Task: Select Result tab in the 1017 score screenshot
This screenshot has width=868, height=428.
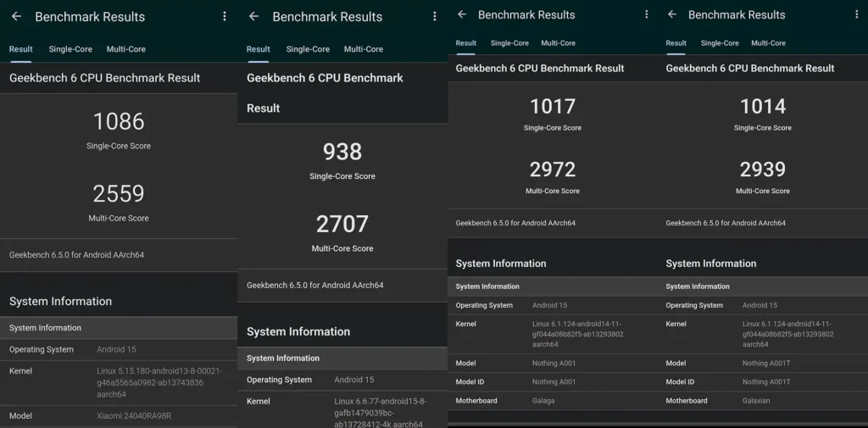Action: (x=466, y=43)
